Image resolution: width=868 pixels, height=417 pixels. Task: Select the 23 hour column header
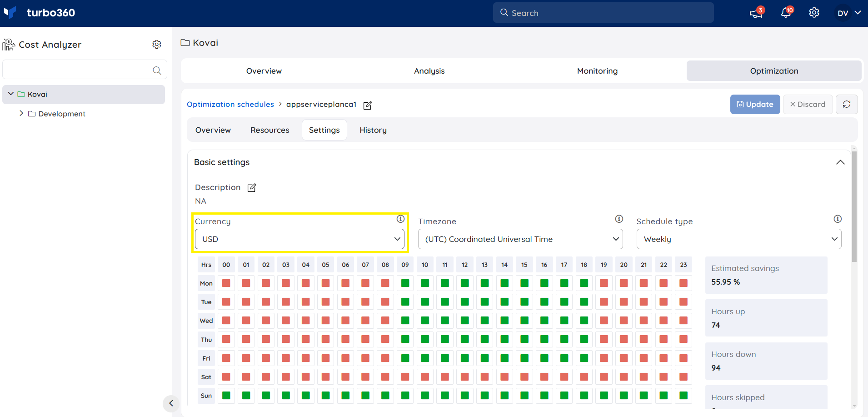click(x=683, y=265)
